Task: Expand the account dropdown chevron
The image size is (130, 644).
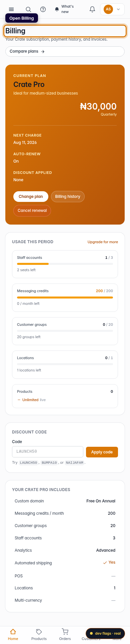Action: pyautogui.click(x=118, y=9)
